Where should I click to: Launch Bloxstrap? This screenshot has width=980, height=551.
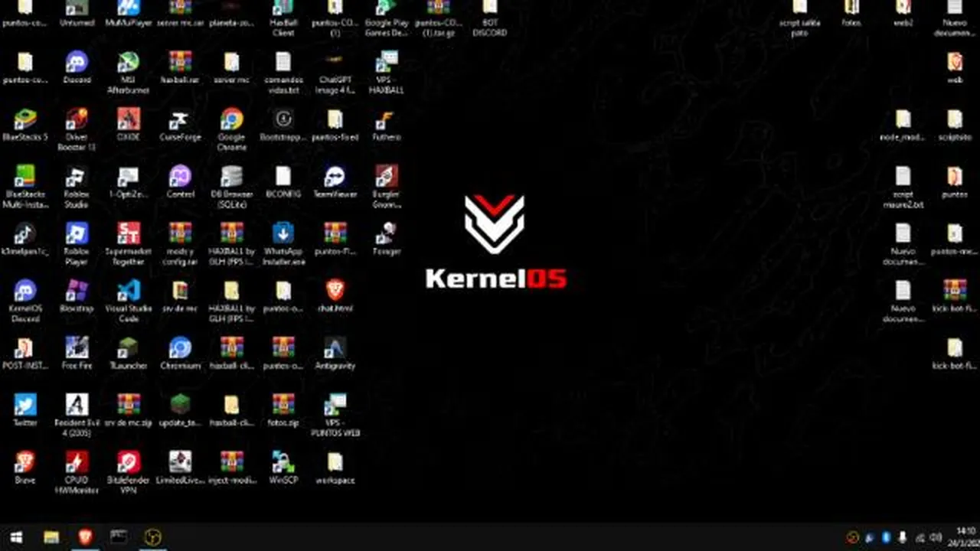click(77, 296)
